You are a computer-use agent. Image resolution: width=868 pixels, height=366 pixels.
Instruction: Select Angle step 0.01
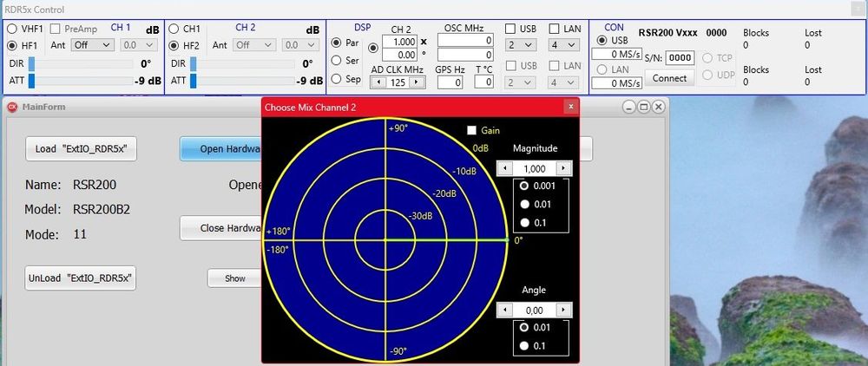point(523,327)
